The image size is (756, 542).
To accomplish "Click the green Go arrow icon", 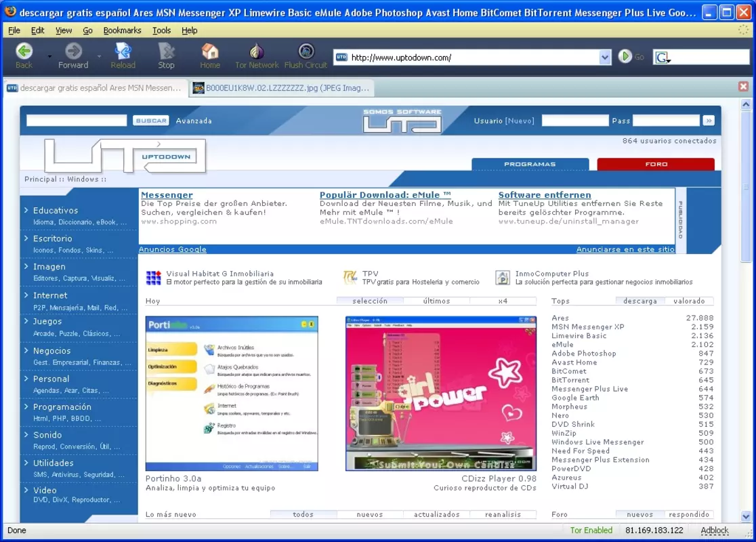I will point(625,56).
